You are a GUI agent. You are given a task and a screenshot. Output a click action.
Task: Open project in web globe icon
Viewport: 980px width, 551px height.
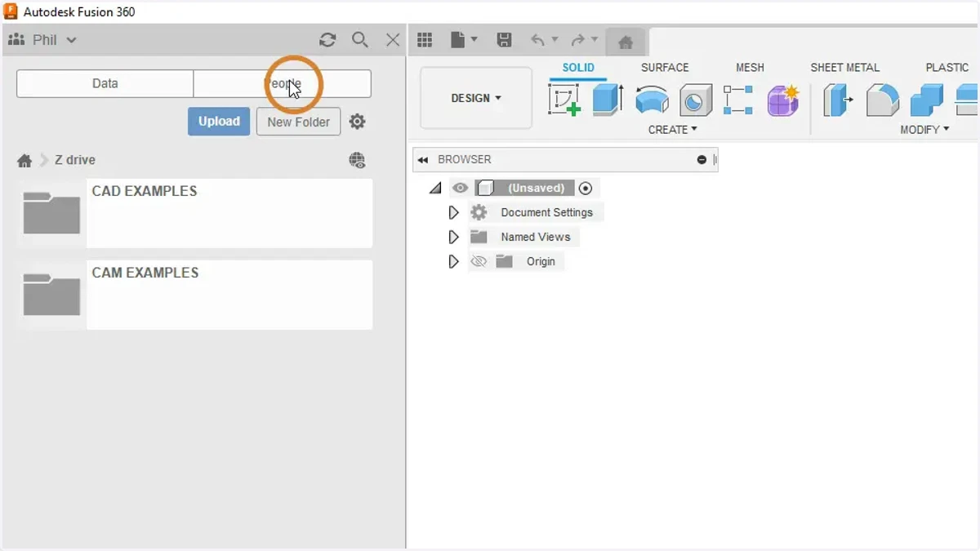(x=357, y=161)
